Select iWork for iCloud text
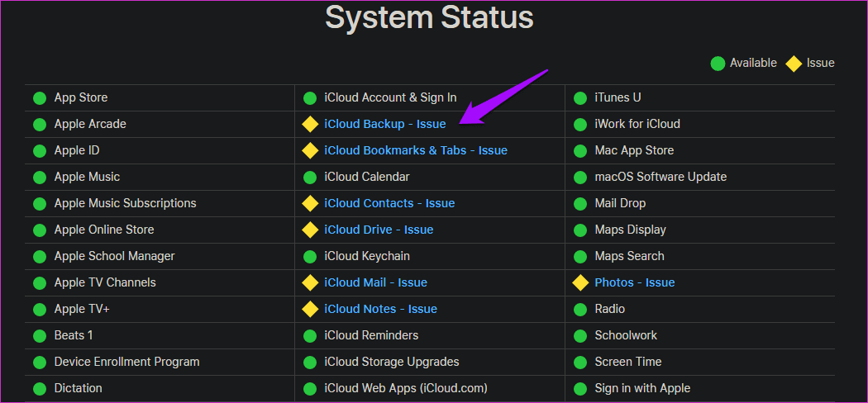Viewport: 868px width, 403px height. [x=637, y=125]
